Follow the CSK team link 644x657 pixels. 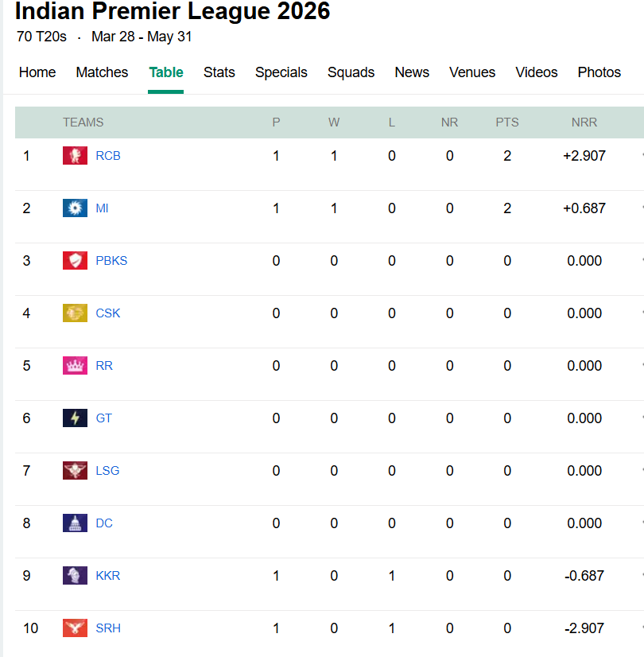tap(107, 313)
